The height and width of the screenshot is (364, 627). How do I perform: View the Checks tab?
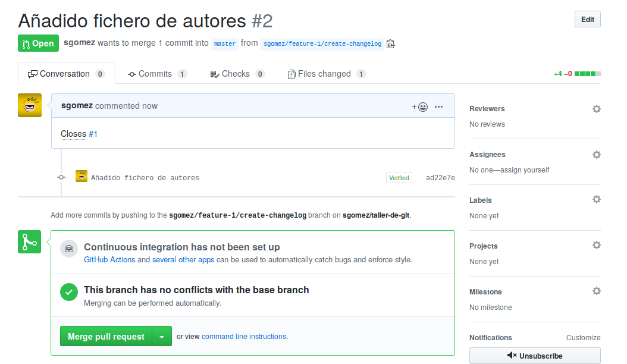tap(234, 73)
